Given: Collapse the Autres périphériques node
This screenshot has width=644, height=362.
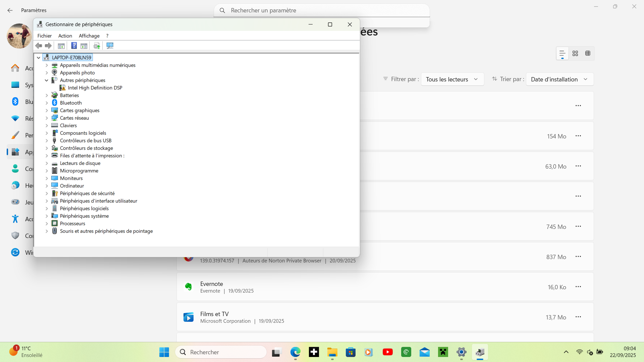Looking at the screenshot, I should point(47,80).
